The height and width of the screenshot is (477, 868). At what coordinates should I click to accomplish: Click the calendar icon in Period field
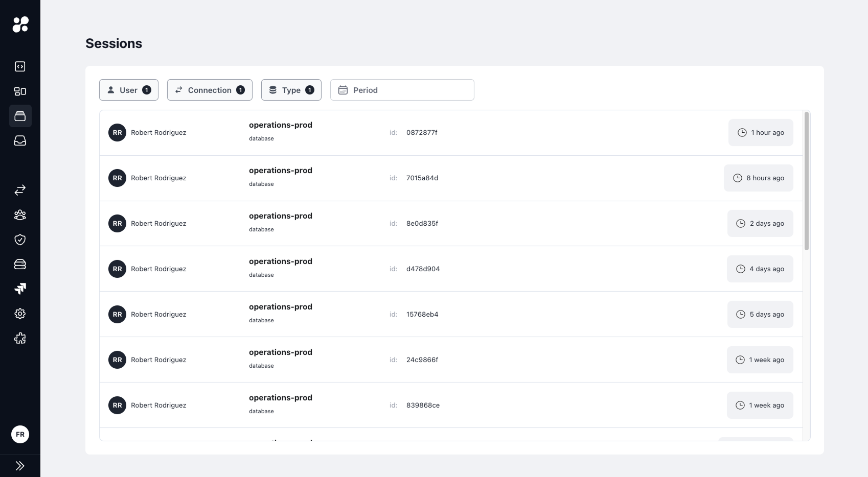[343, 90]
